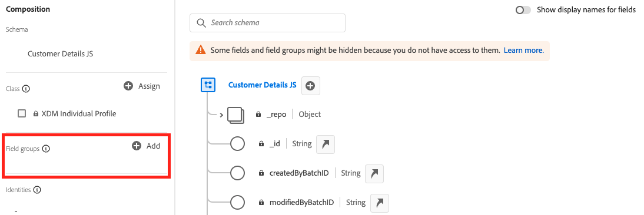Expand the _repo object chevron
Viewport: 644px width, 215px height.
click(222, 115)
